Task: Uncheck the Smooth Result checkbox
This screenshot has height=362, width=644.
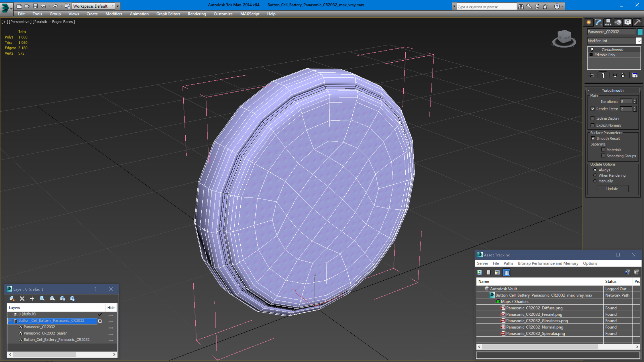Action: click(593, 138)
